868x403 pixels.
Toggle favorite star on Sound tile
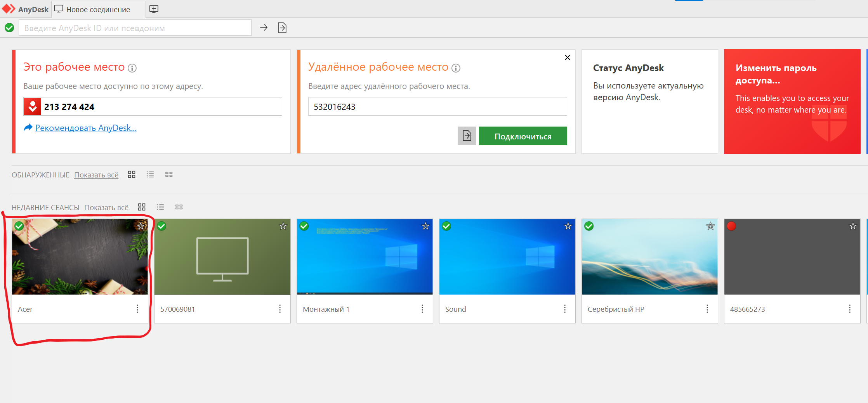click(568, 226)
